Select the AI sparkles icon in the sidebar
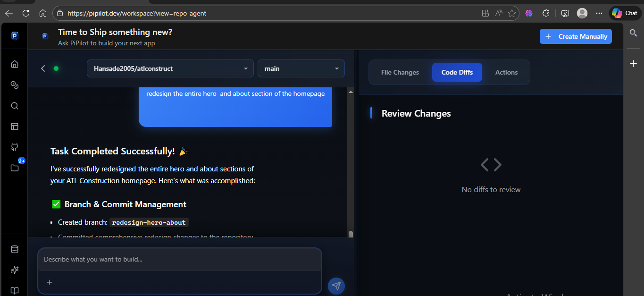 click(14, 270)
